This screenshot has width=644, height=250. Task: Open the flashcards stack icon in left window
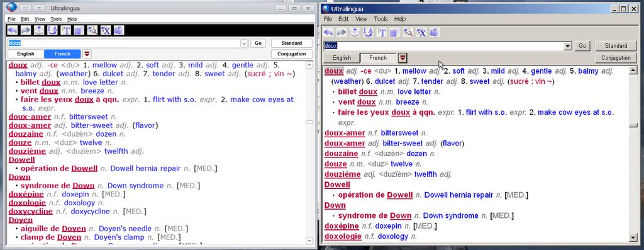79,30
